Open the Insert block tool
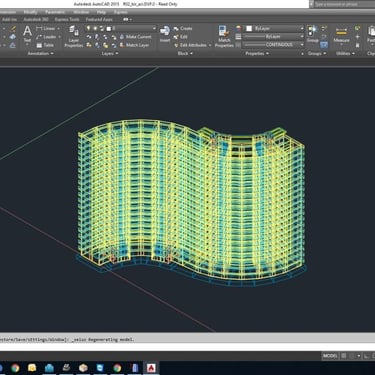This screenshot has height=375, width=375. pyautogui.click(x=165, y=34)
